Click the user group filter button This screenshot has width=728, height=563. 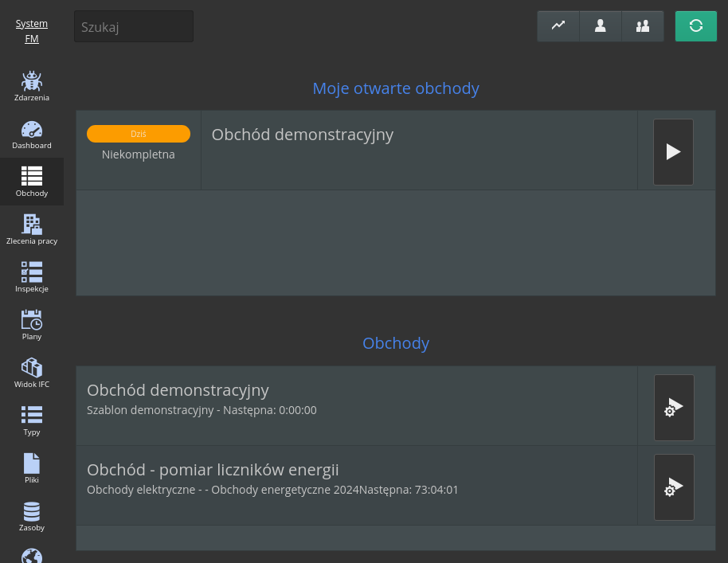643,26
